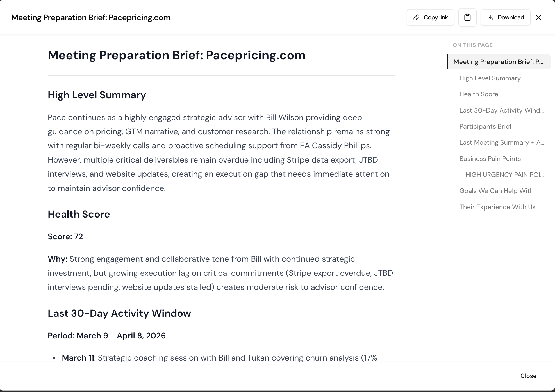
Task: Dismiss the brief with the X icon
Action: click(x=538, y=17)
